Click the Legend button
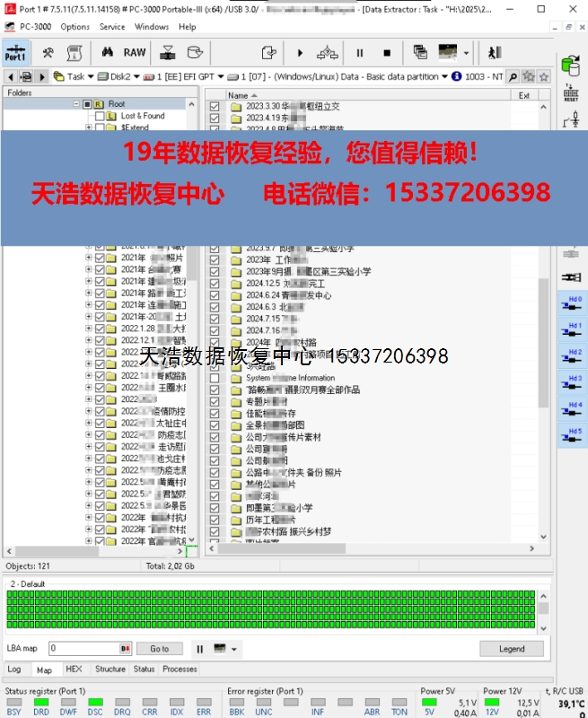588x718 pixels. (512, 649)
